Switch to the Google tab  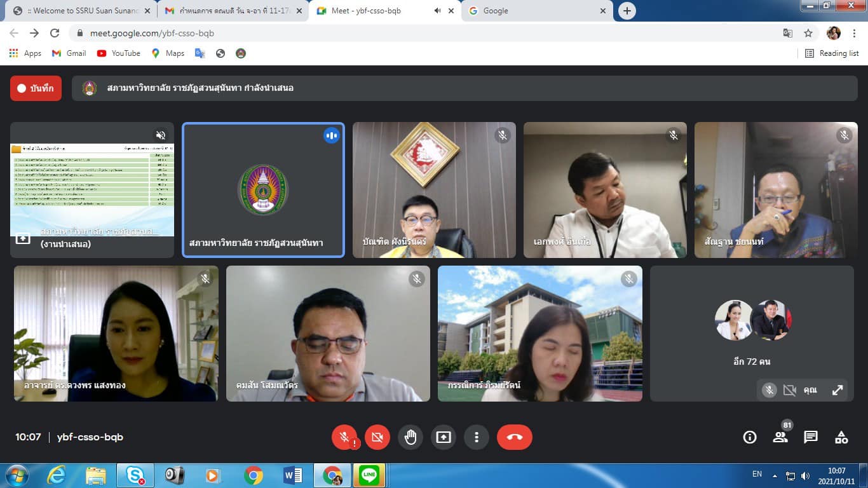pos(538,11)
